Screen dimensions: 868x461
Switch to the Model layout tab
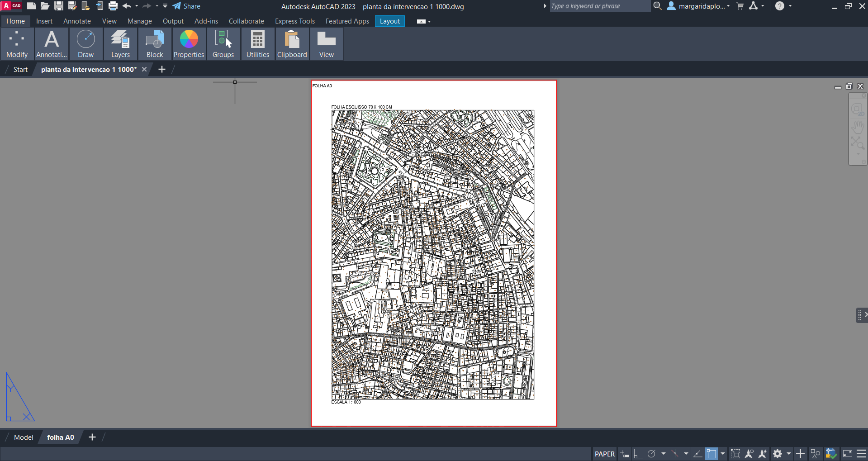[x=24, y=437]
